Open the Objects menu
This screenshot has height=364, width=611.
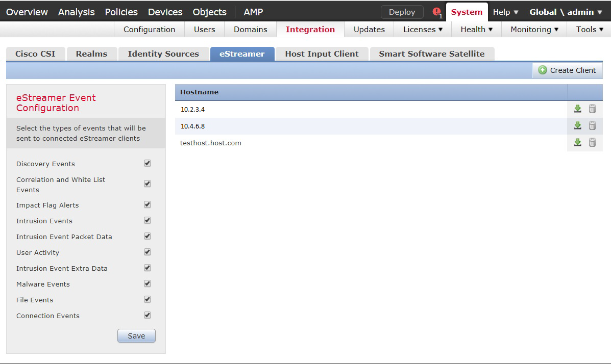(210, 12)
